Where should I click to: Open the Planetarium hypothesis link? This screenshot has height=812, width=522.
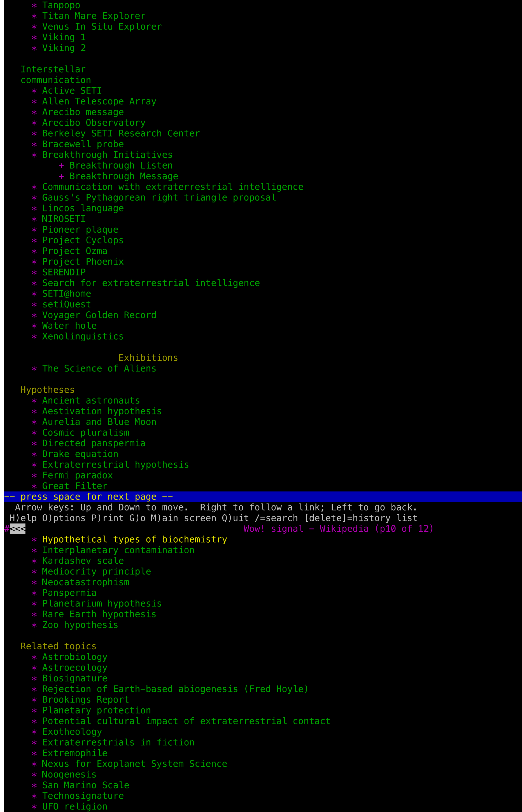(x=102, y=603)
